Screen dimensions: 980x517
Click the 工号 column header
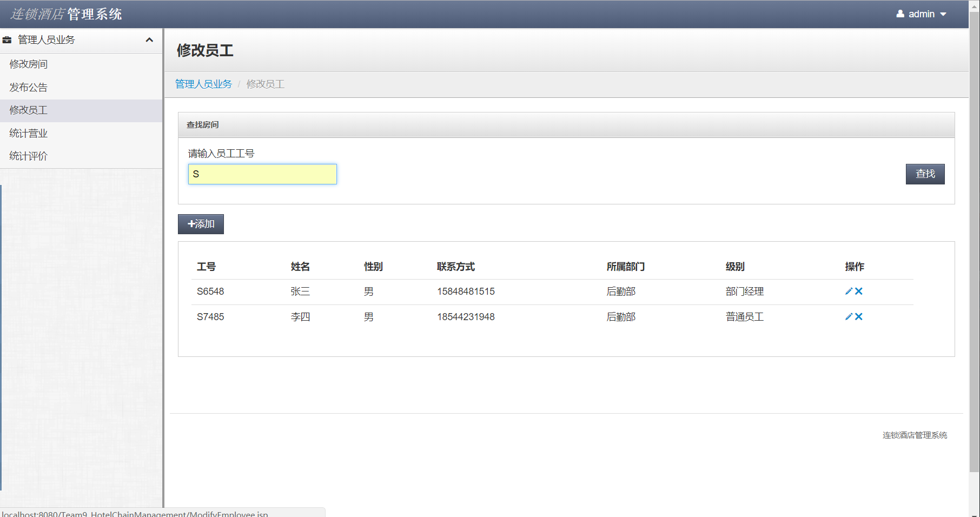206,267
